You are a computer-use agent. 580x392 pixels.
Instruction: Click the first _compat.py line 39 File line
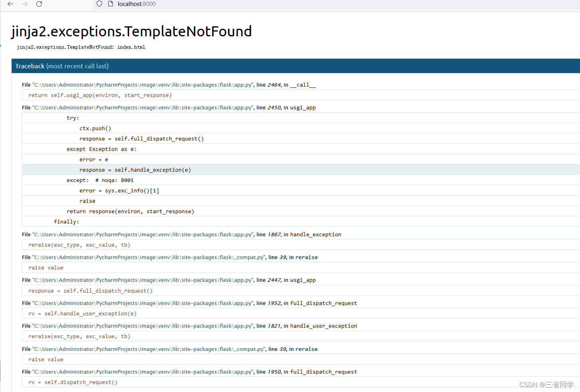170,257
